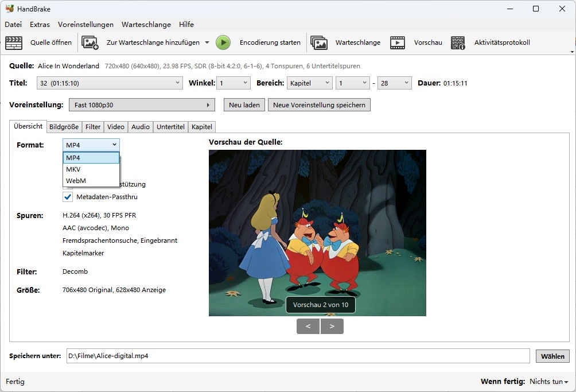Image resolution: width=576 pixels, height=392 pixels.
Task: Switch to the Untertitel tab
Action: coord(170,127)
